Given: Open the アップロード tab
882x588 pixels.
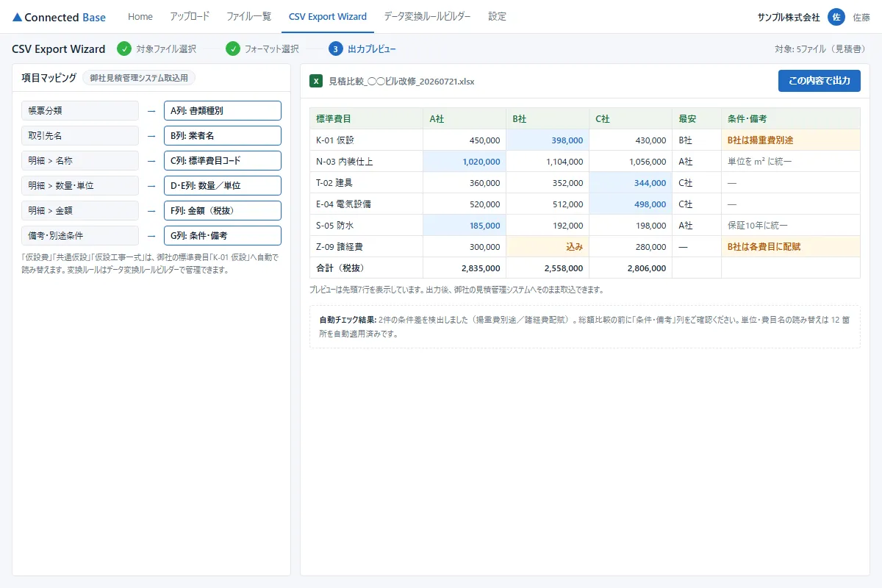Looking at the screenshot, I should 190,16.
